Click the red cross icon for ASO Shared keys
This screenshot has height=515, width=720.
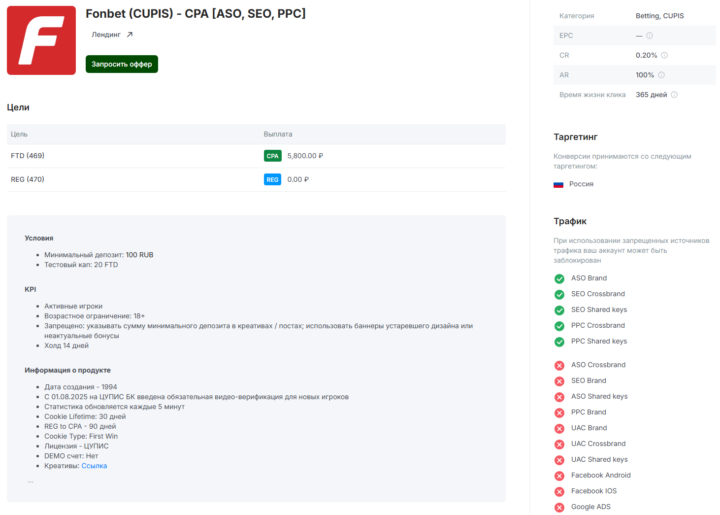click(x=559, y=397)
